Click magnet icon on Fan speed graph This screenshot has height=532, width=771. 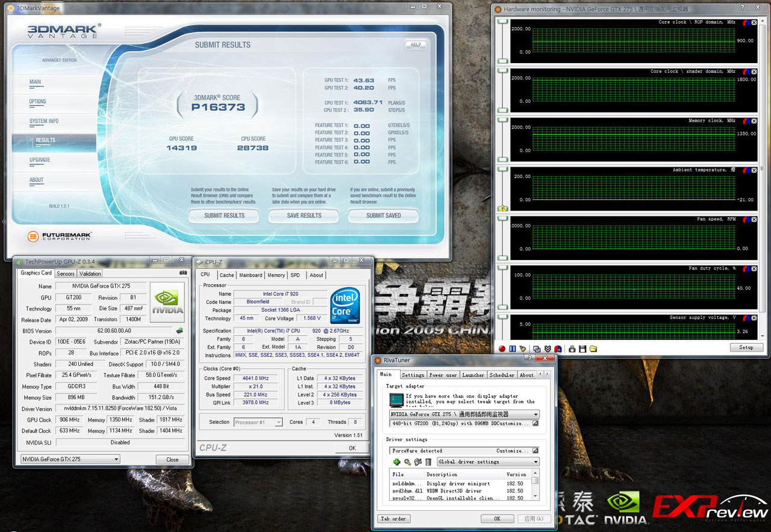(x=746, y=220)
